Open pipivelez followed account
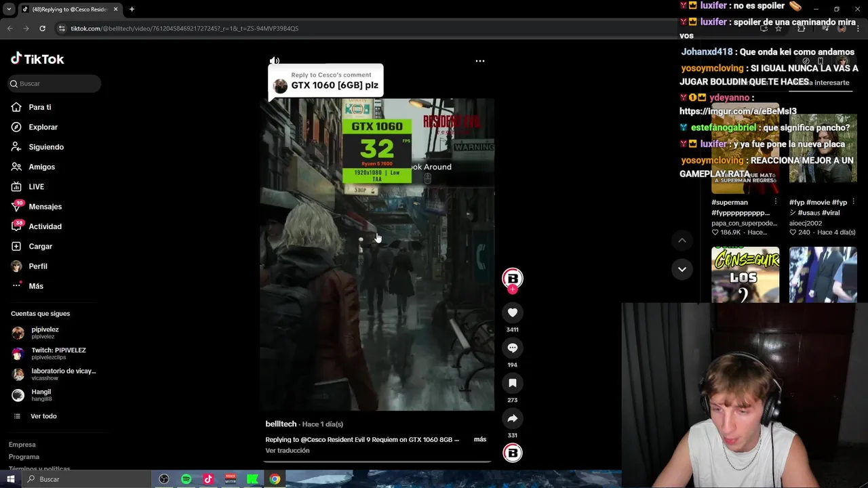The height and width of the screenshot is (488, 868). tap(45, 332)
